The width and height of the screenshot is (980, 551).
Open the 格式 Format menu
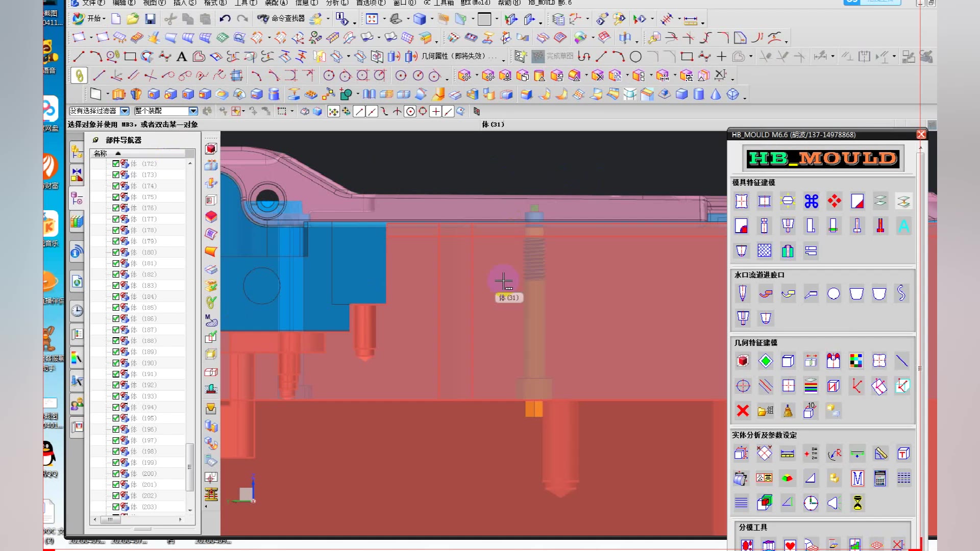[215, 3]
